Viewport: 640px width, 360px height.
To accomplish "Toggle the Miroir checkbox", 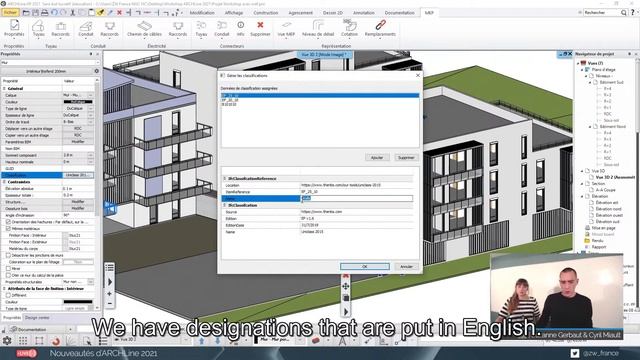I will point(8,269).
